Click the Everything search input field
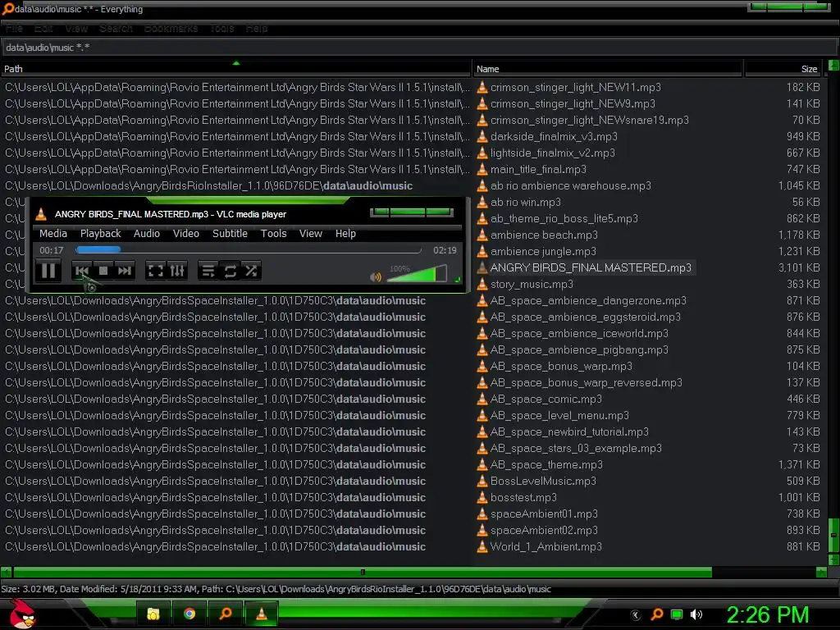The width and height of the screenshot is (840, 630). point(418,48)
